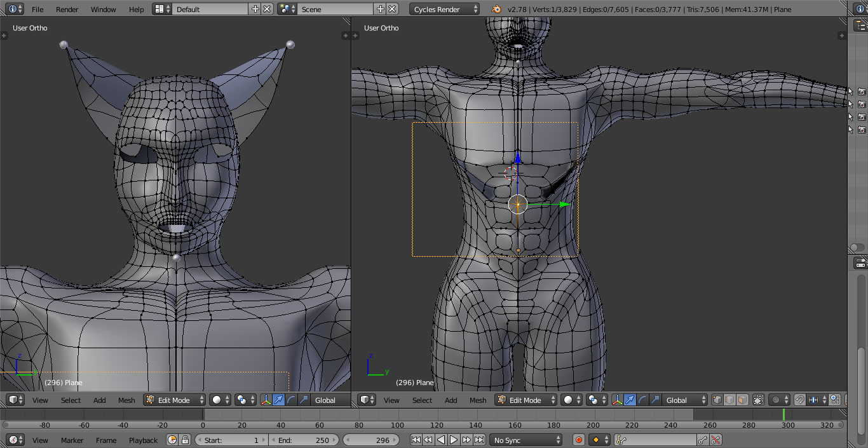Screen dimensions: 868x448
Task: Select the rotate manipulator in right viewport
Action: 642,400
